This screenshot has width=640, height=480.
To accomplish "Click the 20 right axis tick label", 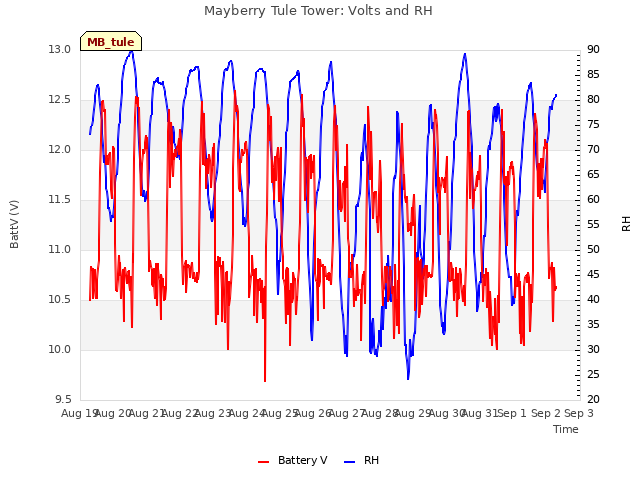I will coord(593,399).
